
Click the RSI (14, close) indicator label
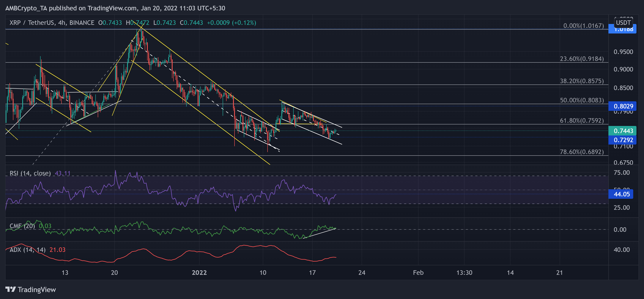pos(30,173)
